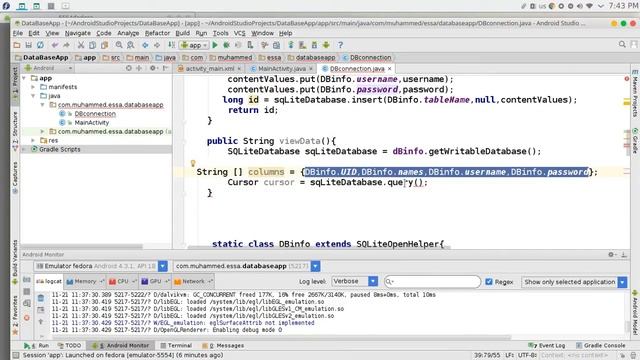Open the Terminal tool window
The width and height of the screenshot is (640, 360).
176,346
